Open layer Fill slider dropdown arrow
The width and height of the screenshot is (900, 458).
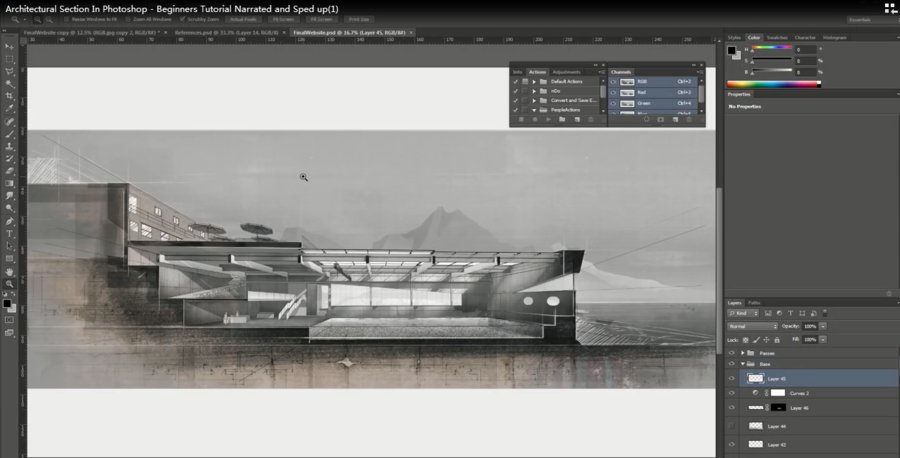[x=823, y=340]
